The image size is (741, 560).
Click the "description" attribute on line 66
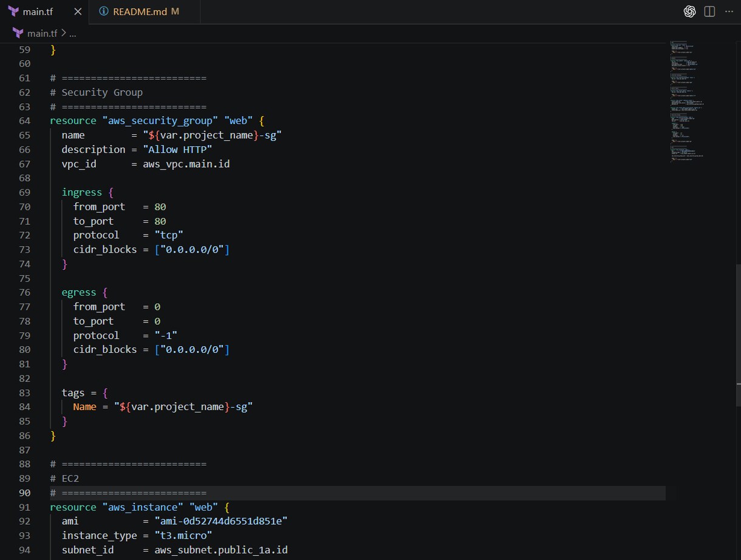(94, 149)
